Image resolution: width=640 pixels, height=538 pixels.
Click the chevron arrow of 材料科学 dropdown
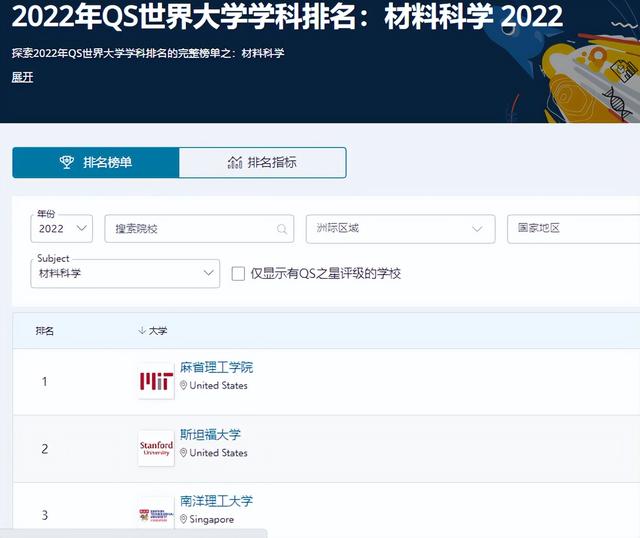tap(209, 273)
